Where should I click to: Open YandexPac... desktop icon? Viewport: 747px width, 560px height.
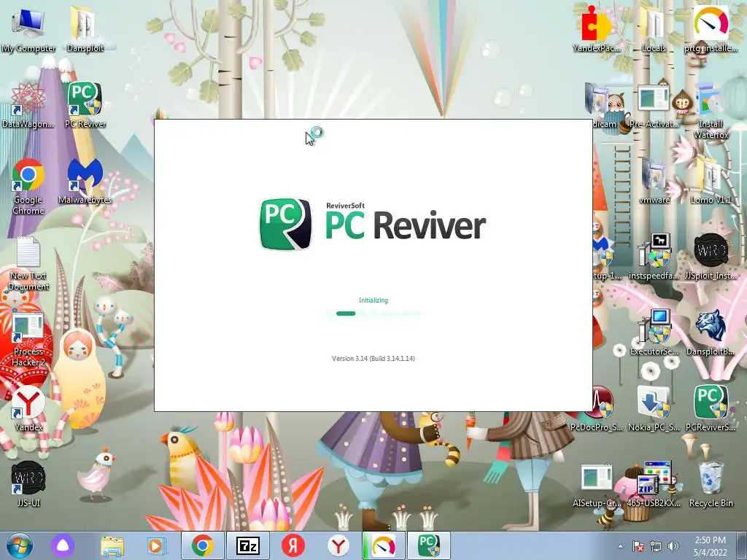tap(597, 30)
